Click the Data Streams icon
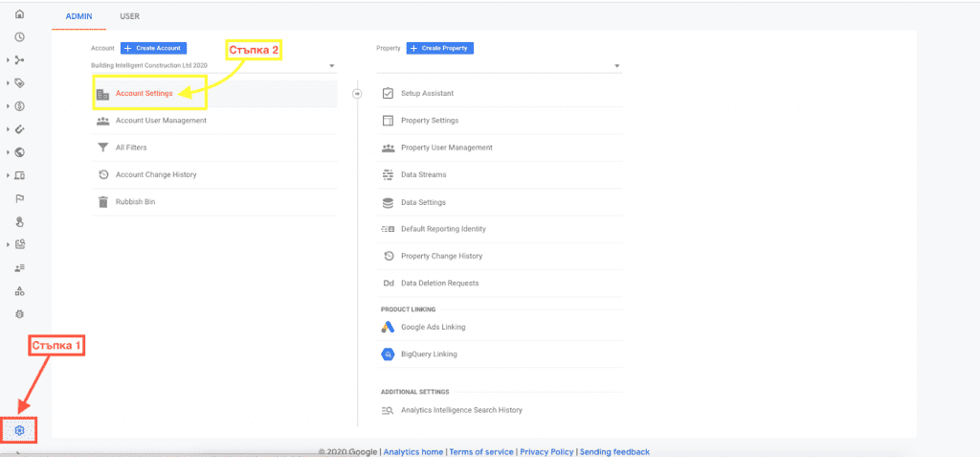Screen dimensions: 980x457 tap(388, 175)
